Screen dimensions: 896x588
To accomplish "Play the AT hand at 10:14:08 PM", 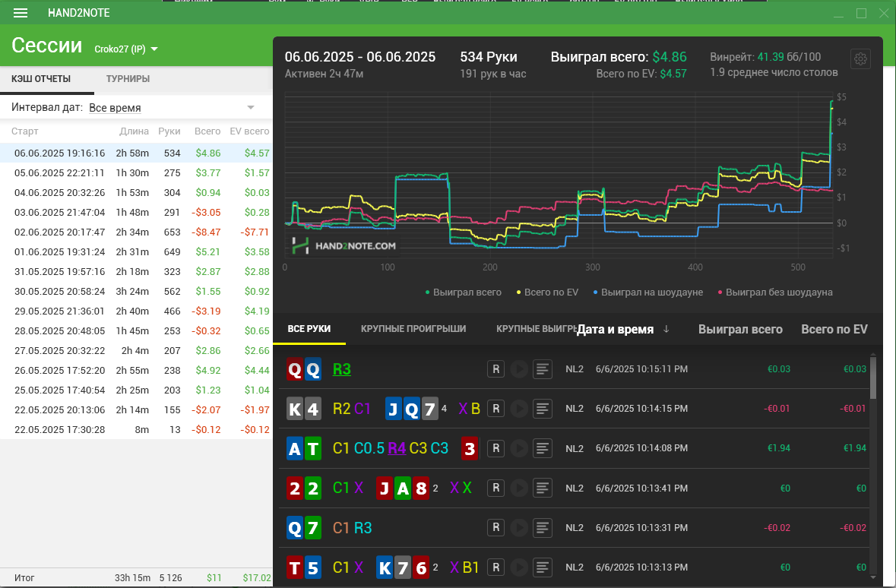I will pos(519,448).
